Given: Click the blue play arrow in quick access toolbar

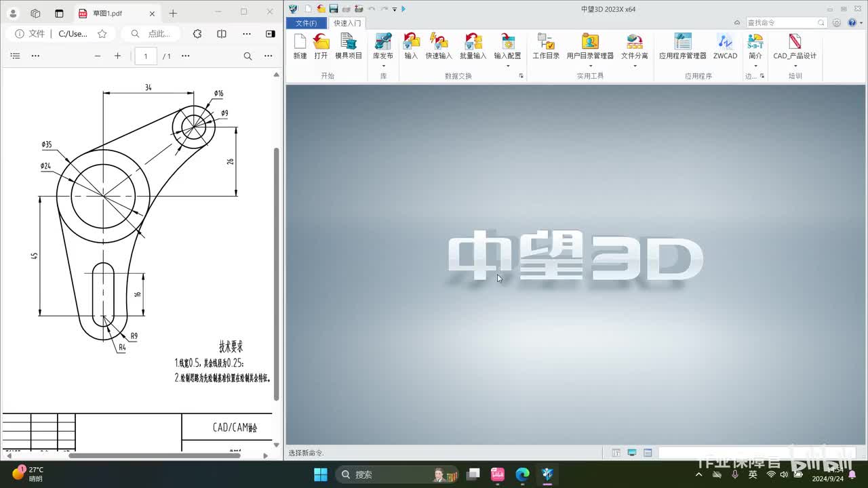Looking at the screenshot, I should click(x=403, y=9).
